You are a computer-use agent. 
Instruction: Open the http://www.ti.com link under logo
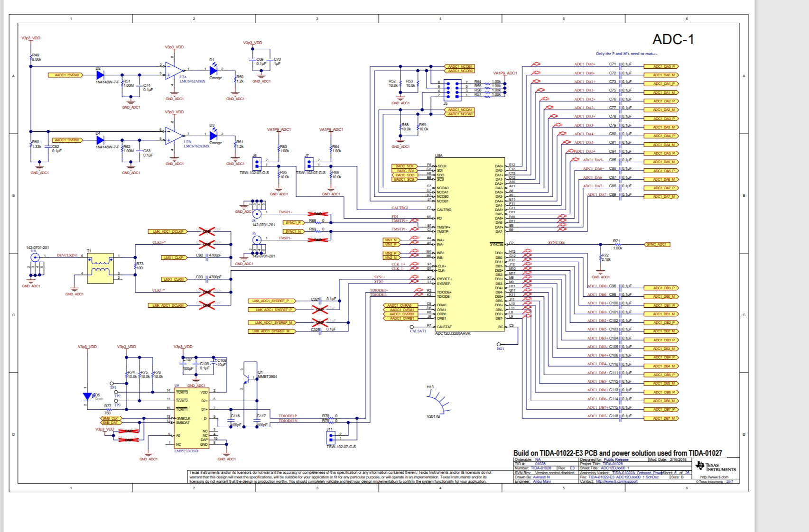(x=714, y=477)
